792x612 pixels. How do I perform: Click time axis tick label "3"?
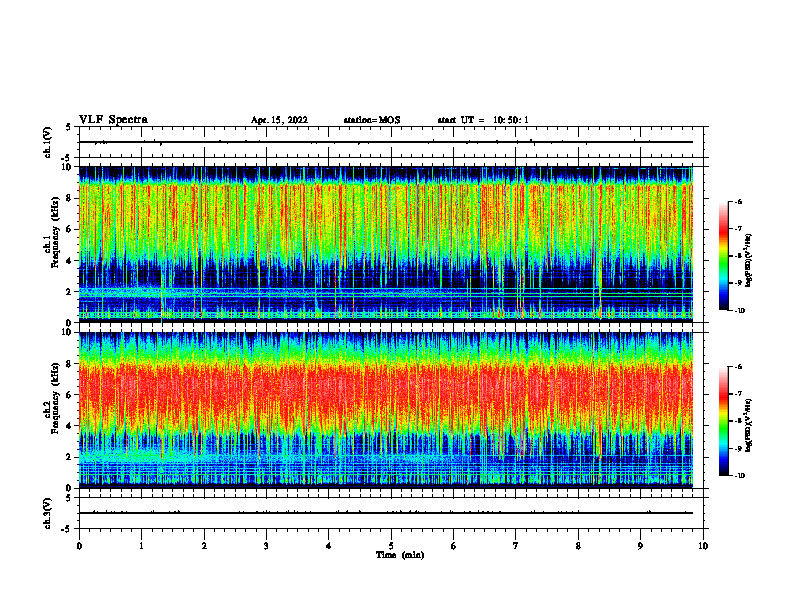click(266, 546)
